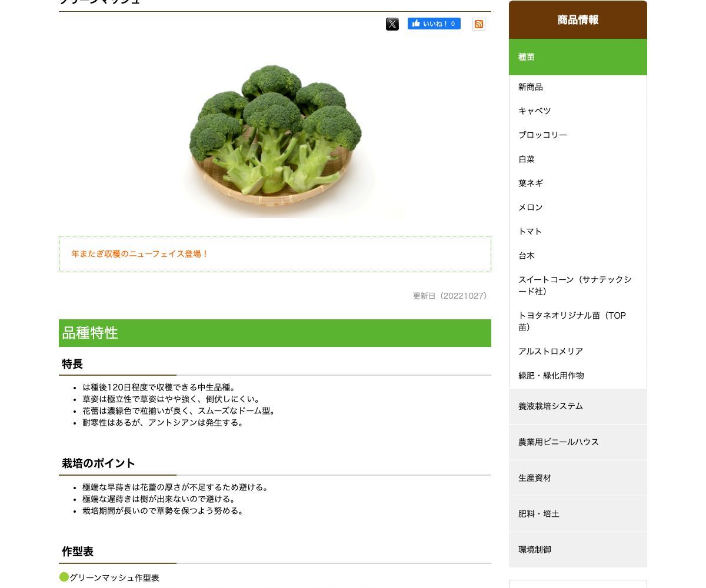The height and width of the screenshot is (588, 706).
Task: Open the トマト category link
Action: 530,232
